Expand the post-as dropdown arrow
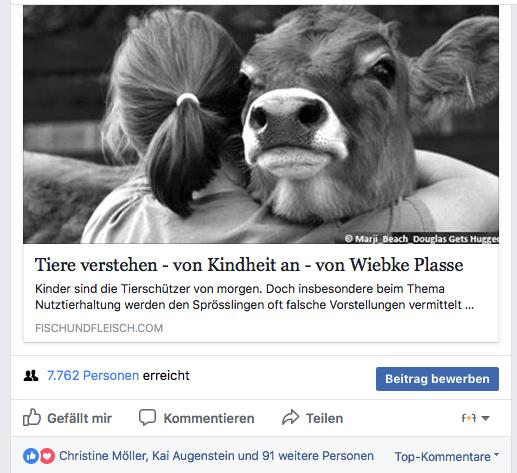The height and width of the screenshot is (473, 517). (486, 418)
